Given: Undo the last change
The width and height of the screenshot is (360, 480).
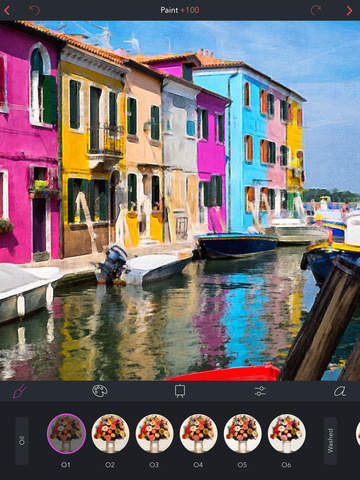Looking at the screenshot, I should (34, 10).
